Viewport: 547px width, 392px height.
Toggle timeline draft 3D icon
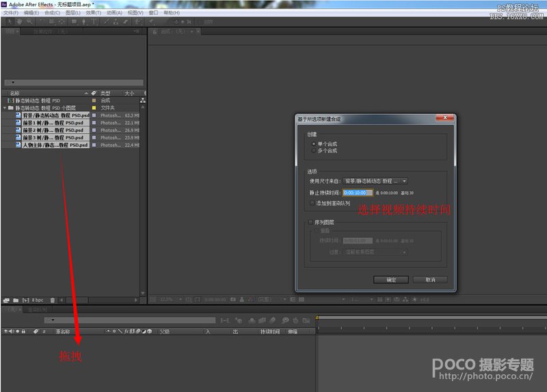coord(239,320)
